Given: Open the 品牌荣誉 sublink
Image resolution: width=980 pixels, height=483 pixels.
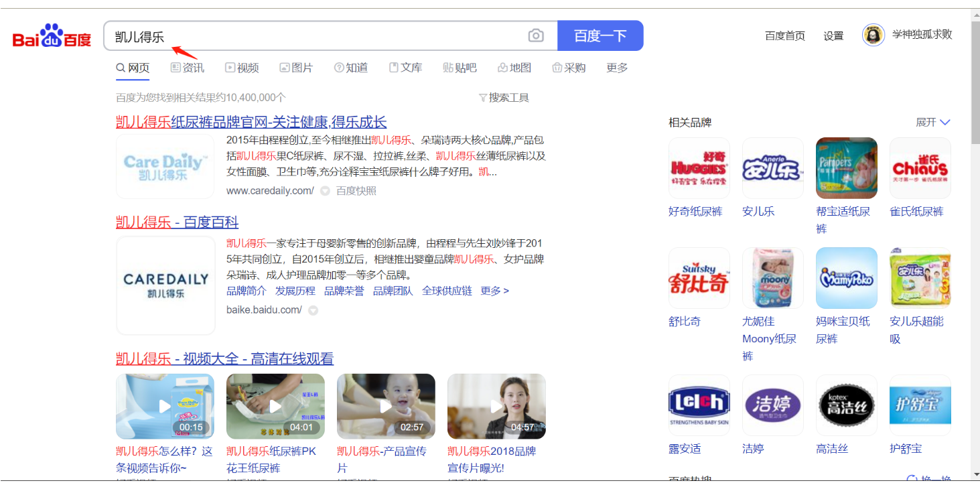Looking at the screenshot, I should click(344, 291).
